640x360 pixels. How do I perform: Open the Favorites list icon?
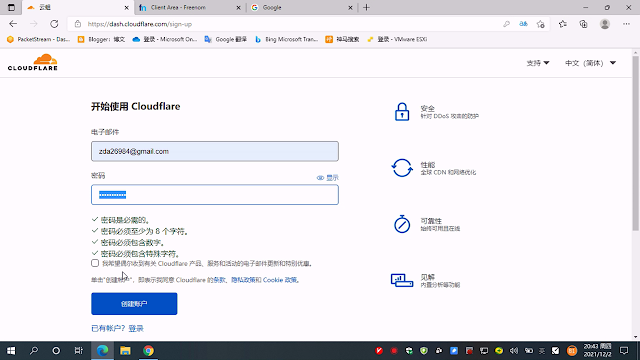(562, 24)
